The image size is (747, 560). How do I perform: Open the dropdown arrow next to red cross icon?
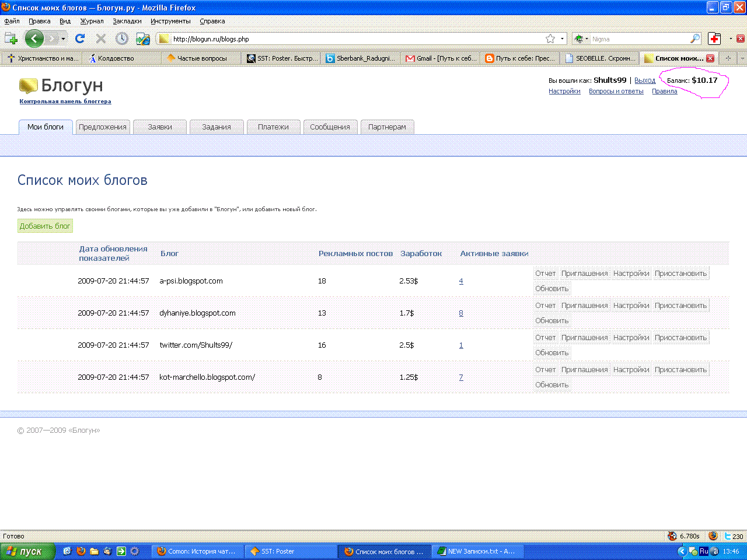731,38
